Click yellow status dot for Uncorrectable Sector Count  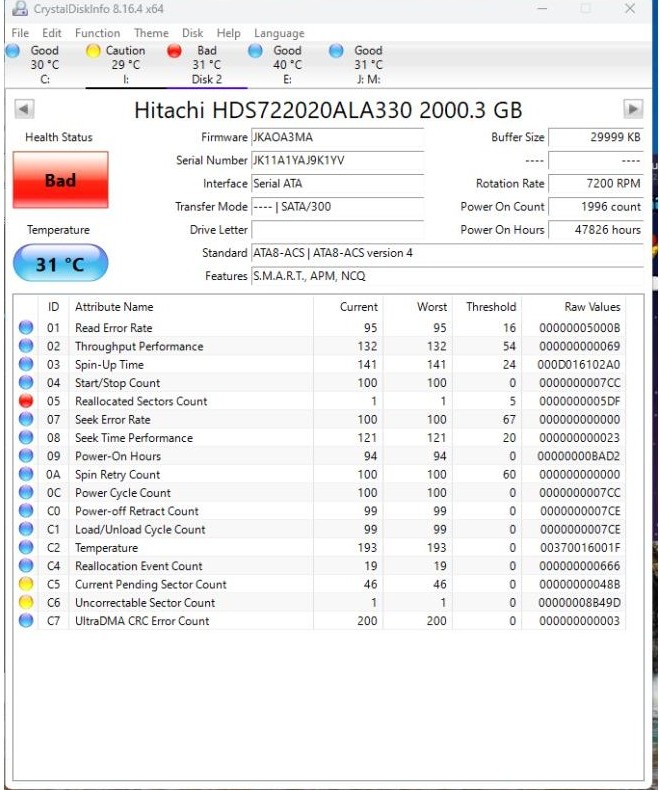26,603
